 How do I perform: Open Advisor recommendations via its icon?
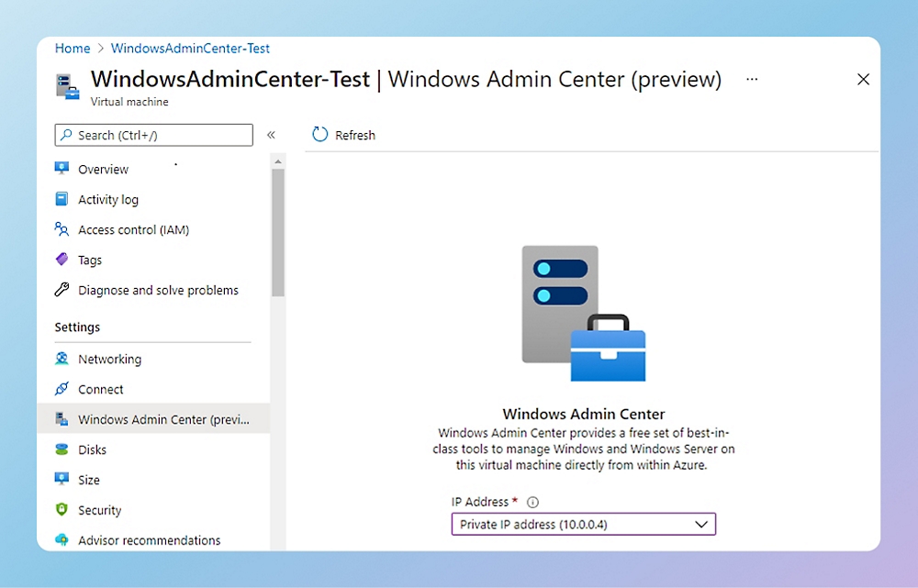(x=62, y=540)
